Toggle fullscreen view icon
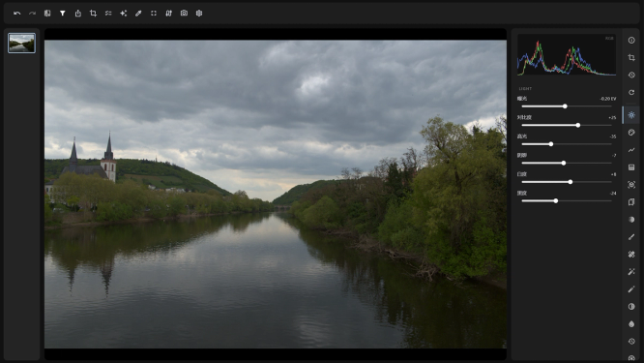Screen dimensions: 644x363 (154, 14)
